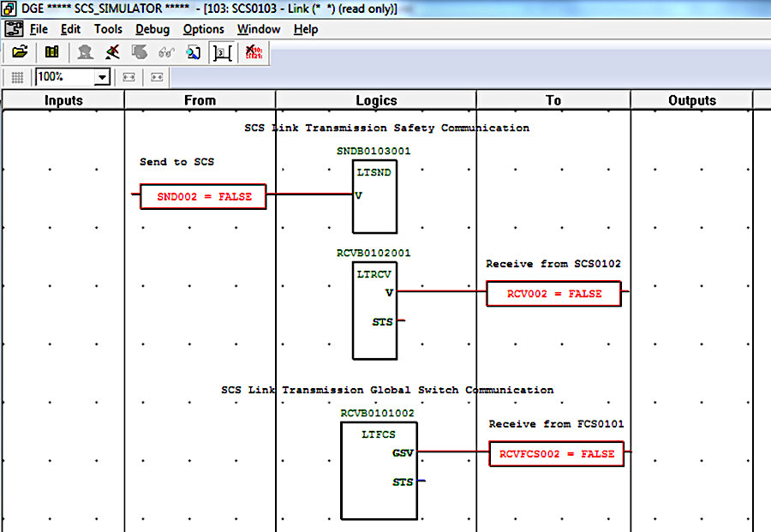
Task: Select the RCVFCS002 = FALSE variable box
Action: point(557,454)
